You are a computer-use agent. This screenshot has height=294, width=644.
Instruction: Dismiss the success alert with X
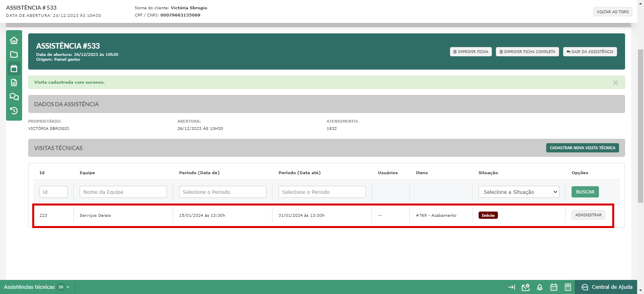615,82
